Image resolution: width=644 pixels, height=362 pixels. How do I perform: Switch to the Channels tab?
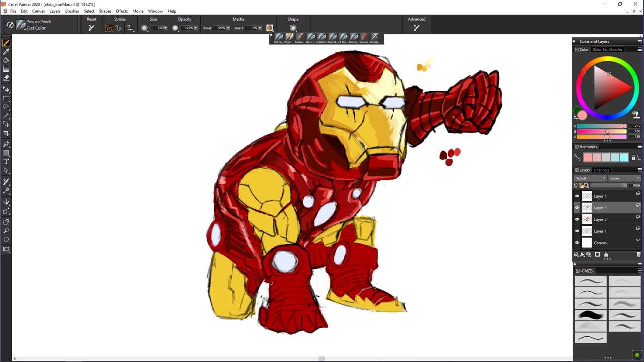tap(601, 170)
